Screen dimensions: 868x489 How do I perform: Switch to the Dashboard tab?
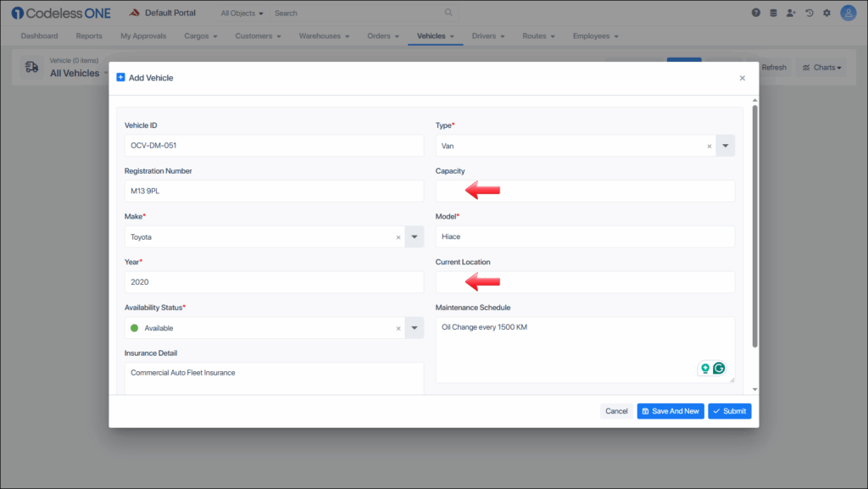tap(39, 36)
